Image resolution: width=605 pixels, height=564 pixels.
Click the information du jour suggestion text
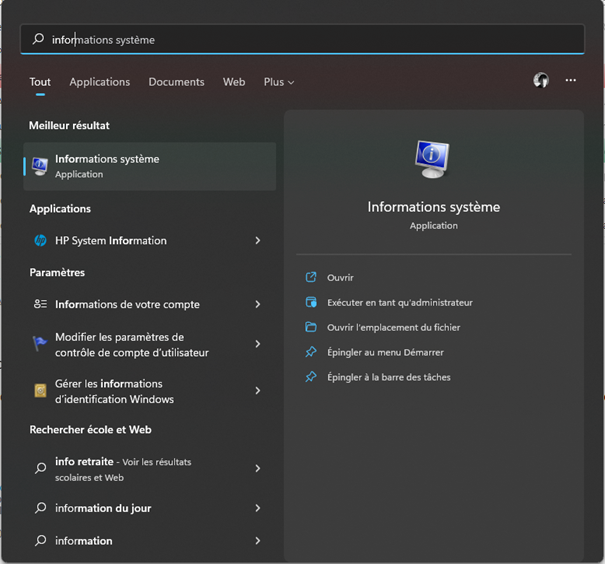pyautogui.click(x=103, y=508)
